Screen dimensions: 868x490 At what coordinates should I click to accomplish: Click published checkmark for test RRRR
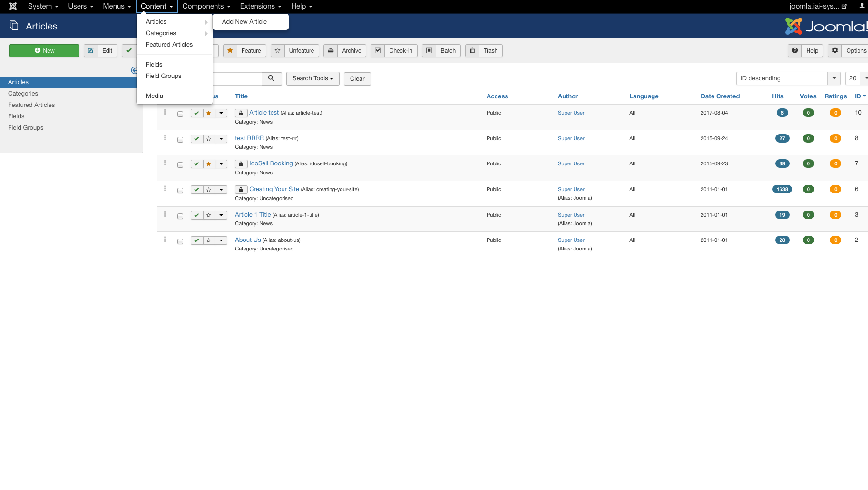tap(197, 139)
